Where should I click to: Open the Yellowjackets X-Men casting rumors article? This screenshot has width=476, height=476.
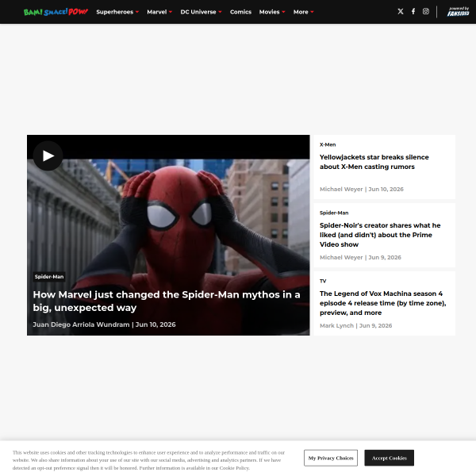pyautogui.click(x=374, y=162)
